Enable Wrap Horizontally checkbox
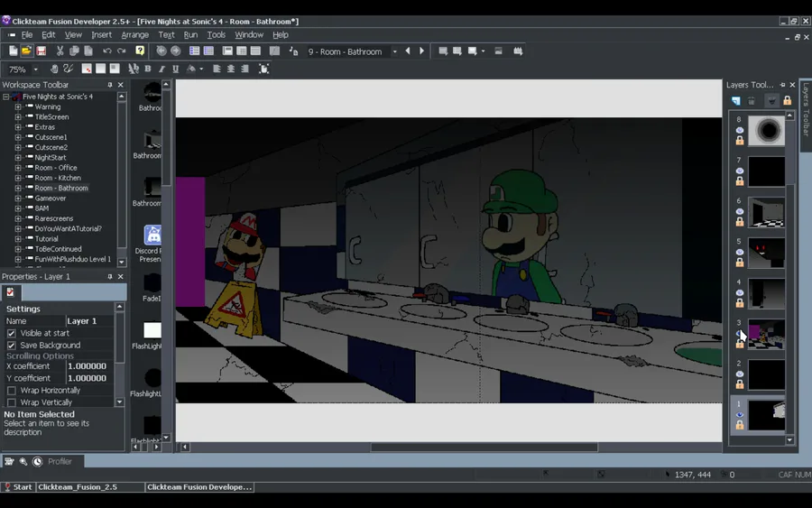812x508 pixels. coord(12,391)
